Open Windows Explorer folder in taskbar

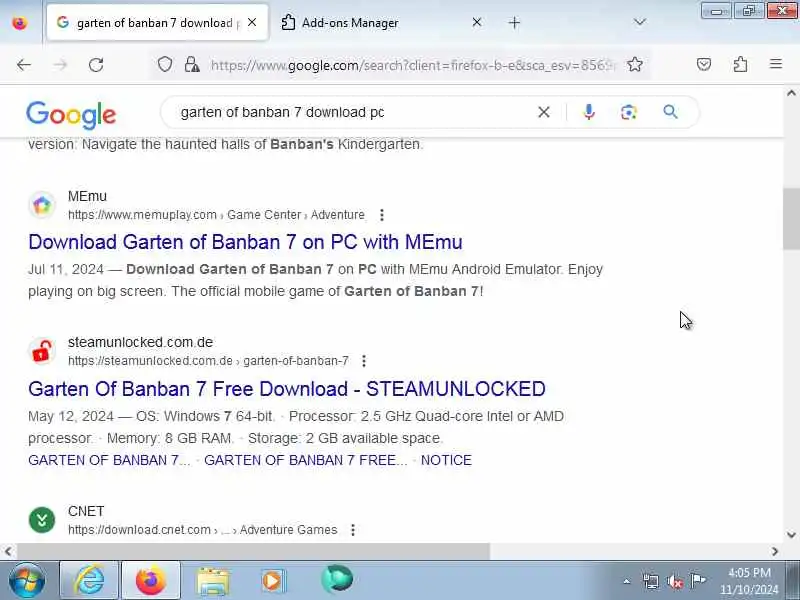click(x=213, y=581)
